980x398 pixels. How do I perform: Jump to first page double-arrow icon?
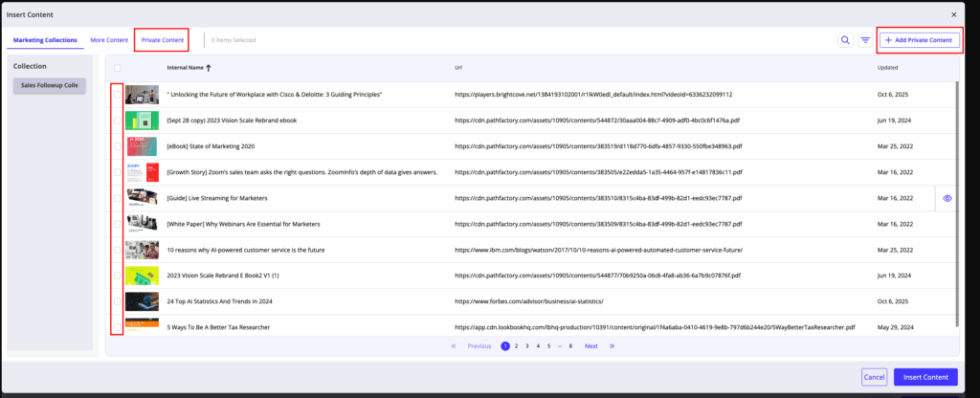point(453,346)
